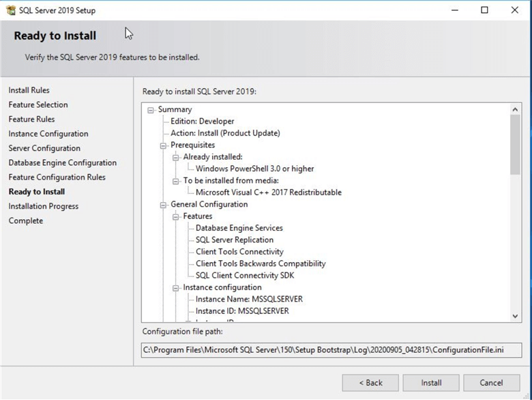
Task: Click the Instance configuration label
Action: coord(222,287)
